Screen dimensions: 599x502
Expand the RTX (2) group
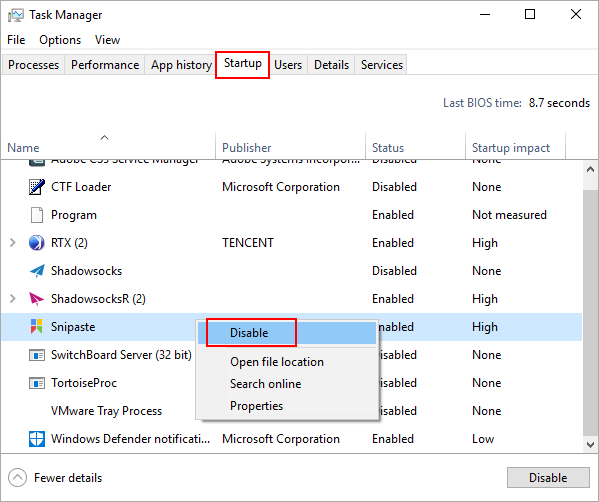click(x=13, y=243)
